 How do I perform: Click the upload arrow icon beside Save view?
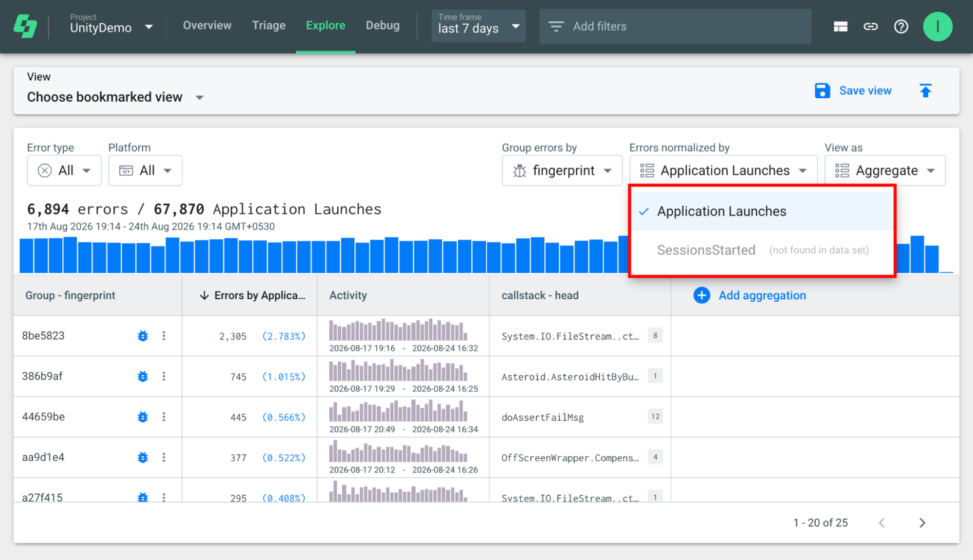tap(925, 90)
